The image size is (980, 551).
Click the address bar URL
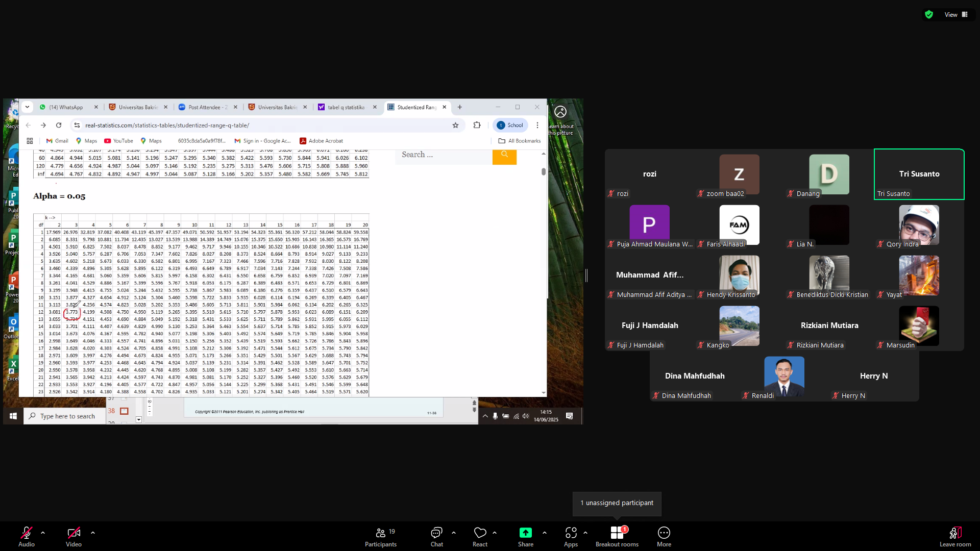[167, 125]
